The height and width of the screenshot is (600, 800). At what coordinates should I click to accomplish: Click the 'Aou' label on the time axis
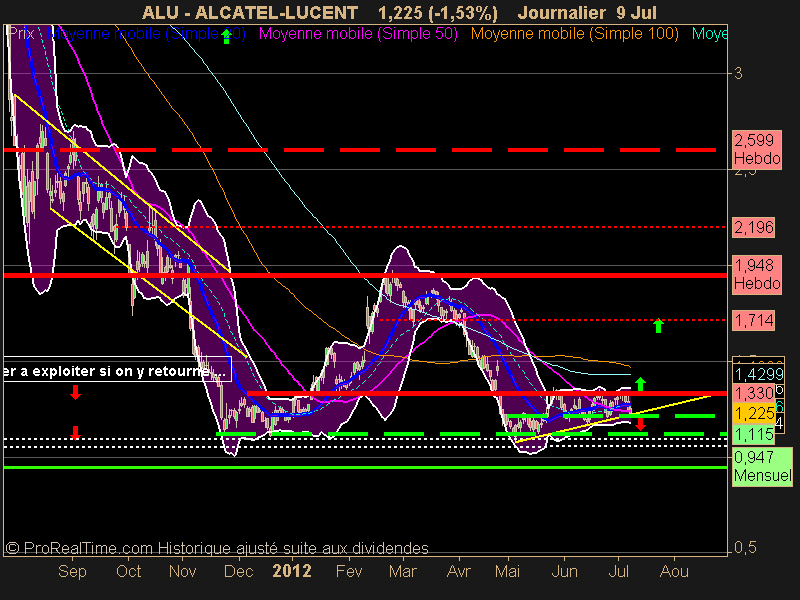[x=674, y=571]
